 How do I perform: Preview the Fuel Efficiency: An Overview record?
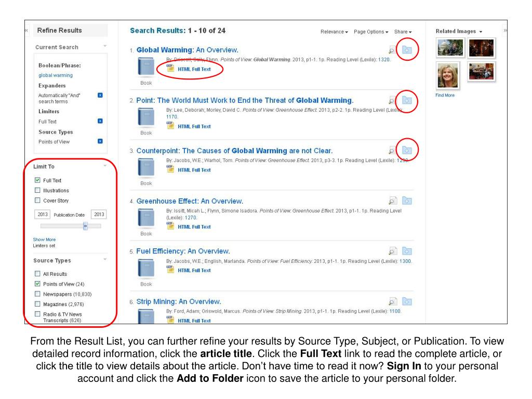(x=392, y=251)
